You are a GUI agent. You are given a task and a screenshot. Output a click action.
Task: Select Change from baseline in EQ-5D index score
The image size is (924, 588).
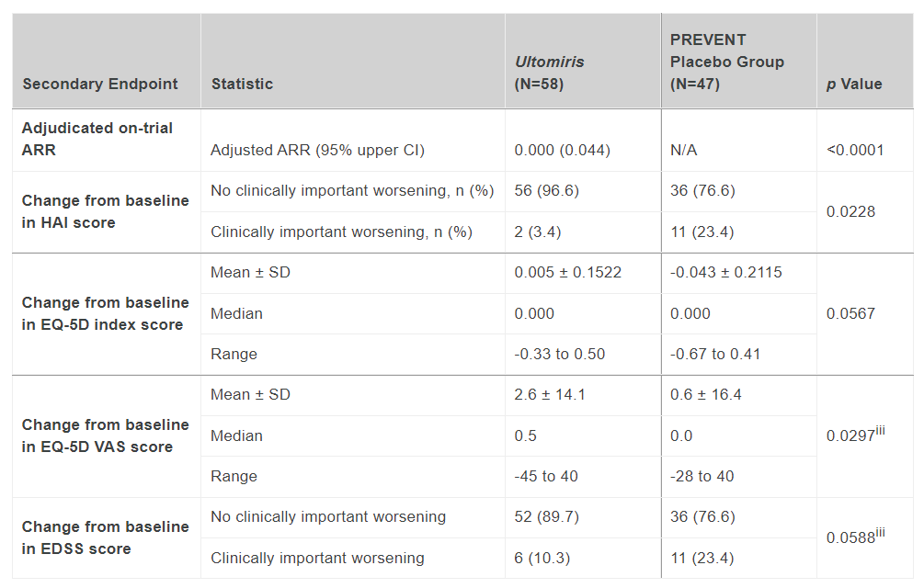point(105,313)
